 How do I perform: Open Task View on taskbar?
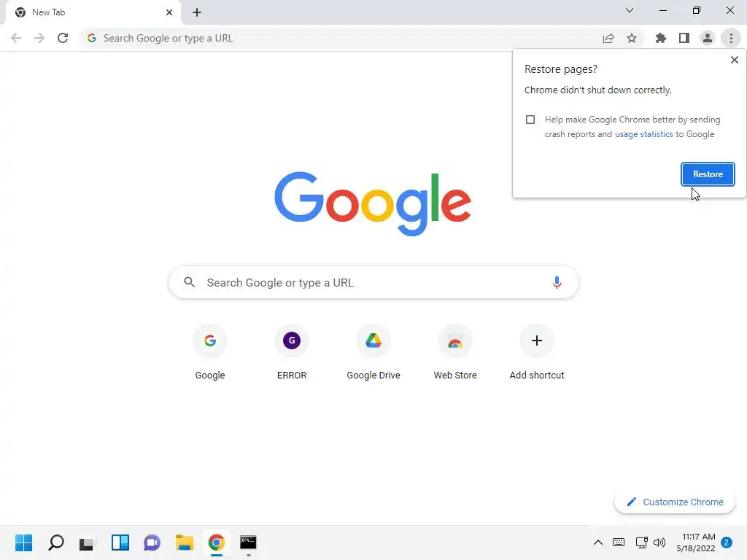[88, 542]
